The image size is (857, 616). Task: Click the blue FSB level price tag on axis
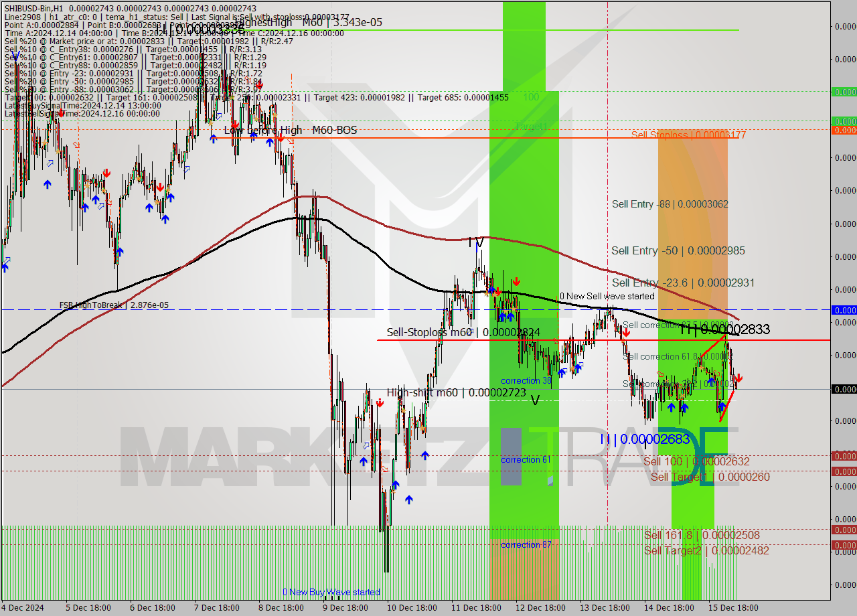click(x=844, y=310)
